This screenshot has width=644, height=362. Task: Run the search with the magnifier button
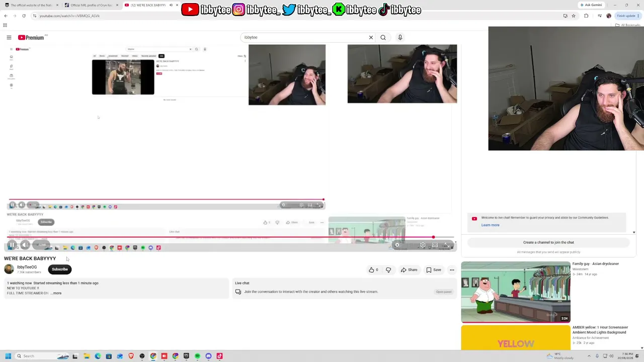[x=383, y=37]
